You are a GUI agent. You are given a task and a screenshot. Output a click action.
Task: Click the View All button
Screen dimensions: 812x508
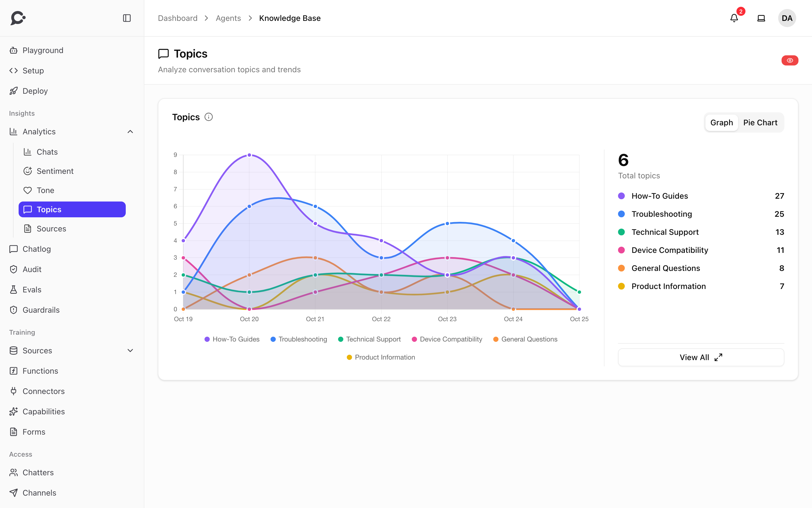(x=701, y=357)
